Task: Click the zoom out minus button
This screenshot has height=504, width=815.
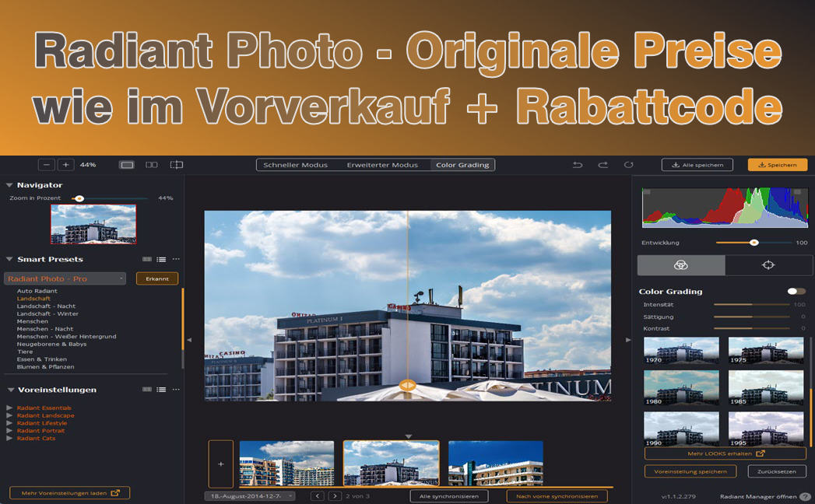Action: (46, 165)
